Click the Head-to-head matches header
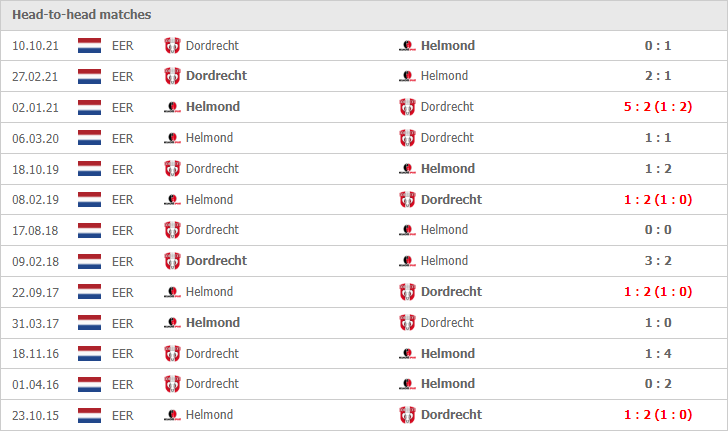 click(x=82, y=15)
